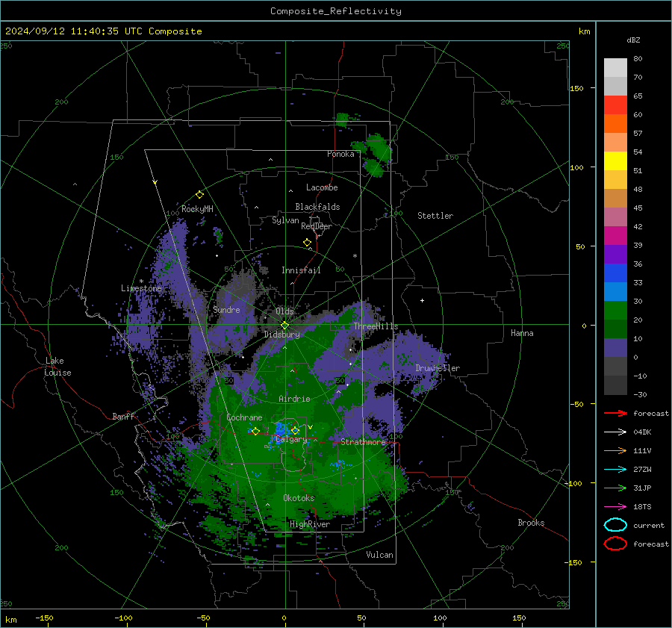This screenshot has width=672, height=628.
Task: Click the Limestone label
Action: click(x=141, y=288)
